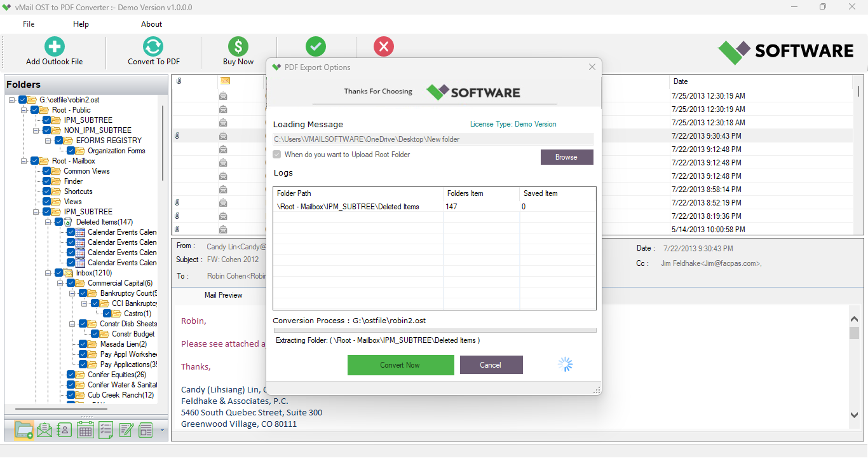868x458 pixels.
Task: Collapse the Root - Public tree node
Action: tap(24, 110)
